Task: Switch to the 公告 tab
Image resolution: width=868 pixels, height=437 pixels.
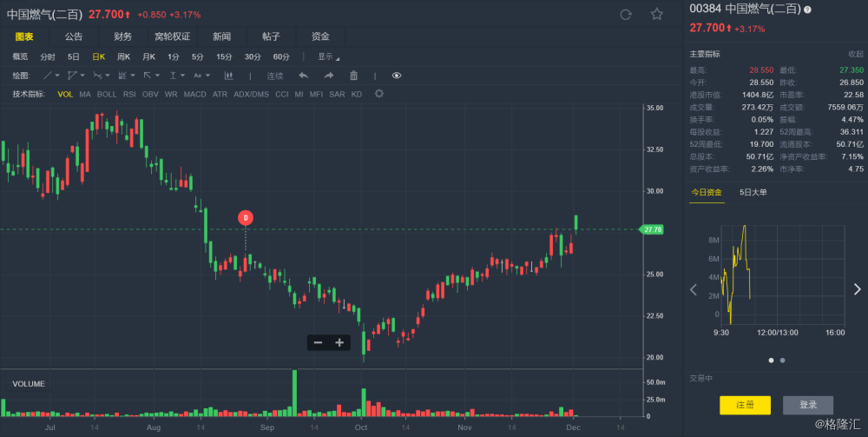Action: [74, 36]
